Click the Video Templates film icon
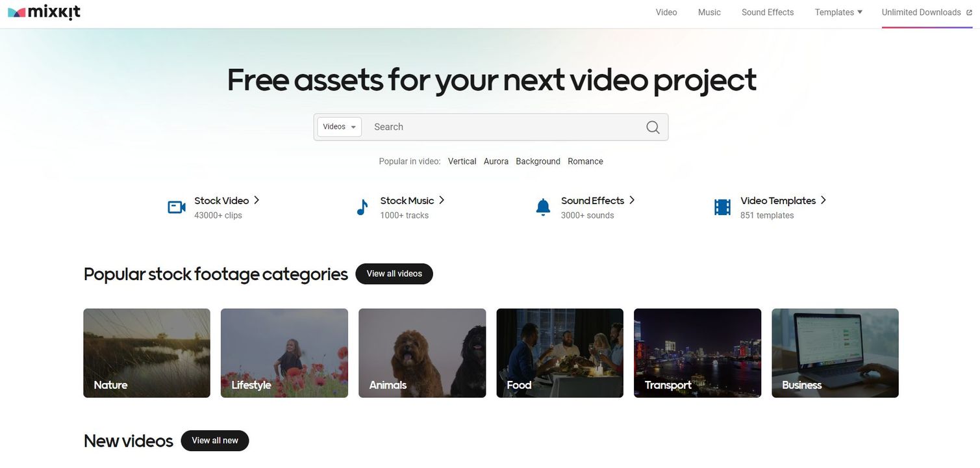The height and width of the screenshot is (468, 980). (x=722, y=207)
